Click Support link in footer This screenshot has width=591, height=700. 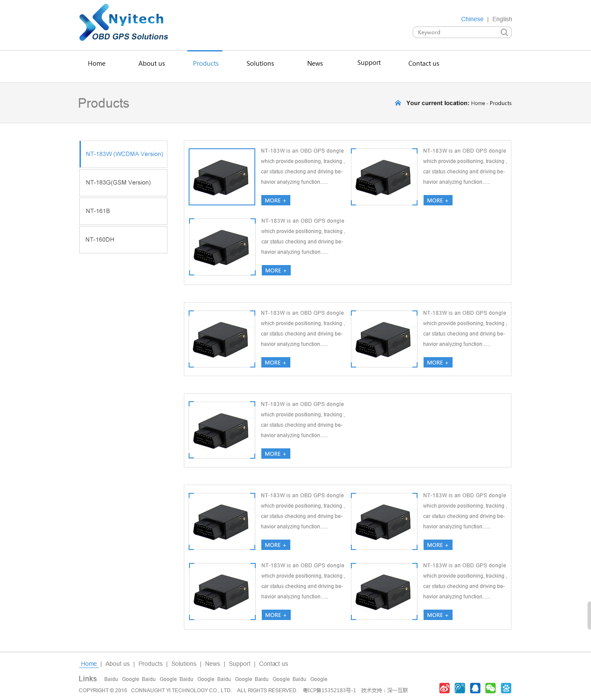239,664
